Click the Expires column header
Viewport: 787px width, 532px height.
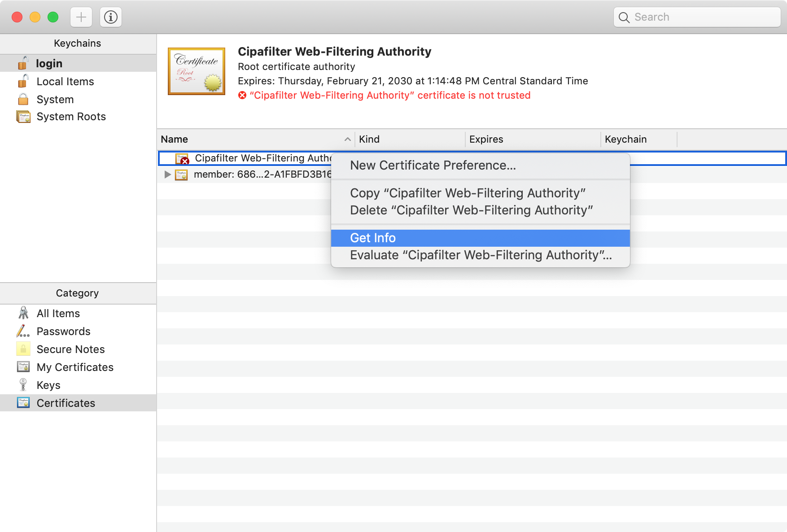tap(486, 139)
